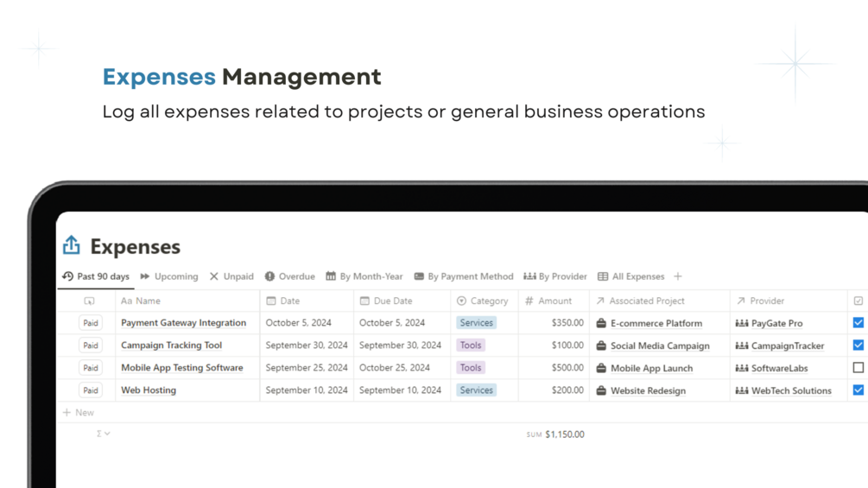Image resolution: width=868 pixels, height=488 pixels.
Task: Click people icon beside SoftwareLabs
Action: (x=742, y=369)
